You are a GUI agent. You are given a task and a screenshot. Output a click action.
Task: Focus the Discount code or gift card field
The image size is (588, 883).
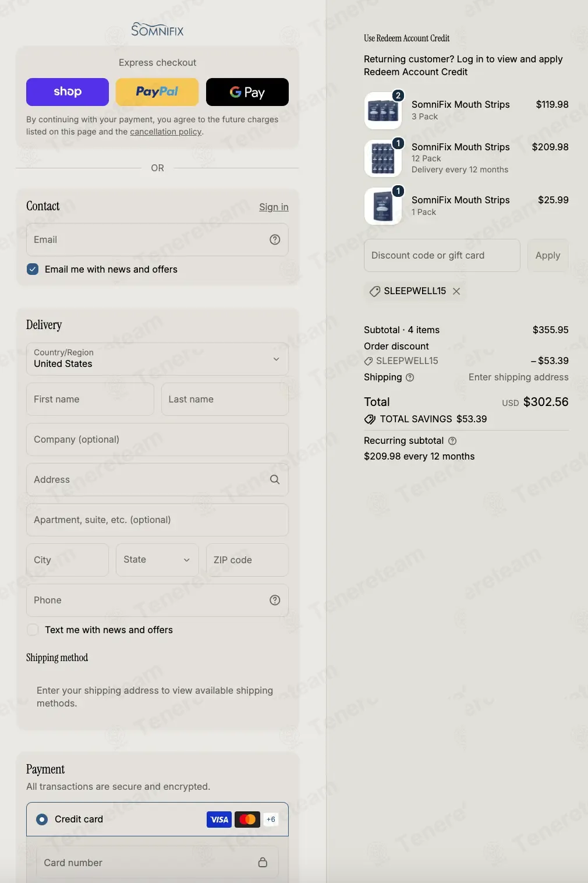442,255
